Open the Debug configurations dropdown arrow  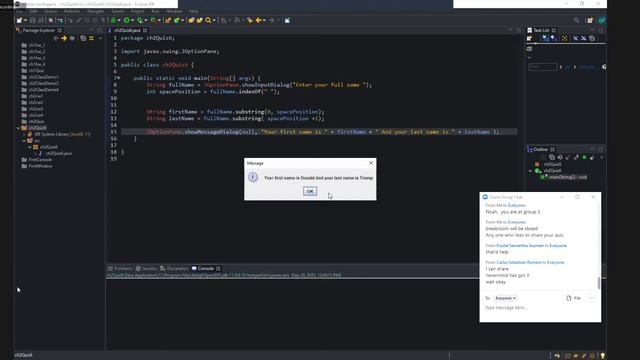pos(119,20)
